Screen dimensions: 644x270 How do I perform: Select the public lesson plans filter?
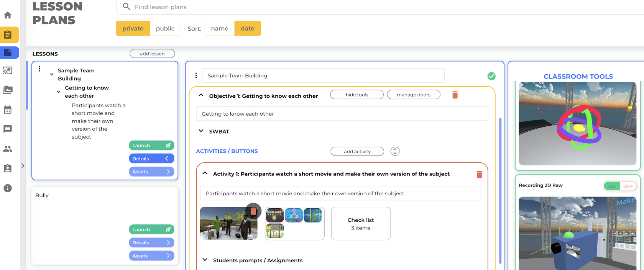(x=165, y=28)
